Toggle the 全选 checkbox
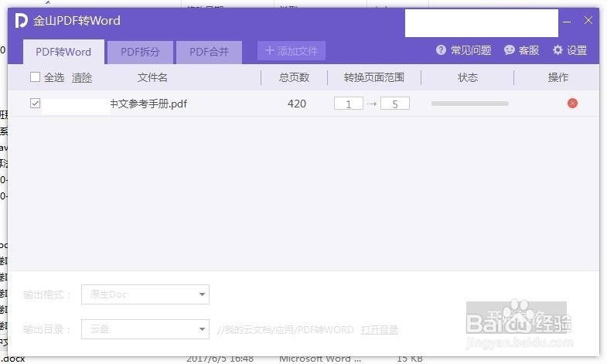607x364 pixels. pyautogui.click(x=36, y=77)
